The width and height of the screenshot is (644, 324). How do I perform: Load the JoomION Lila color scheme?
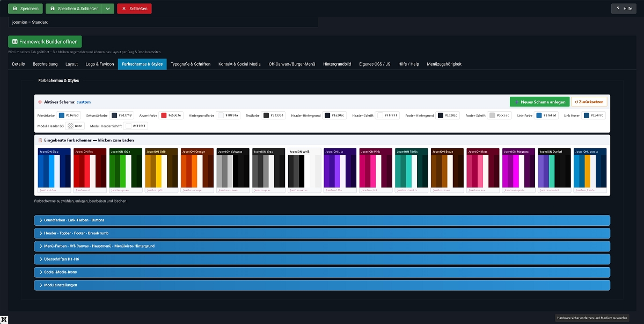click(340, 170)
